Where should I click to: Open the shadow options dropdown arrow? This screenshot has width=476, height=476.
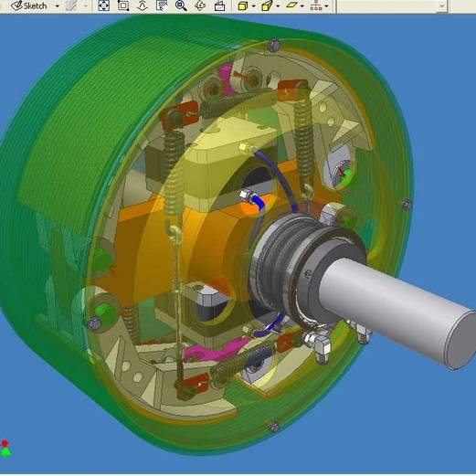click(x=302, y=5)
